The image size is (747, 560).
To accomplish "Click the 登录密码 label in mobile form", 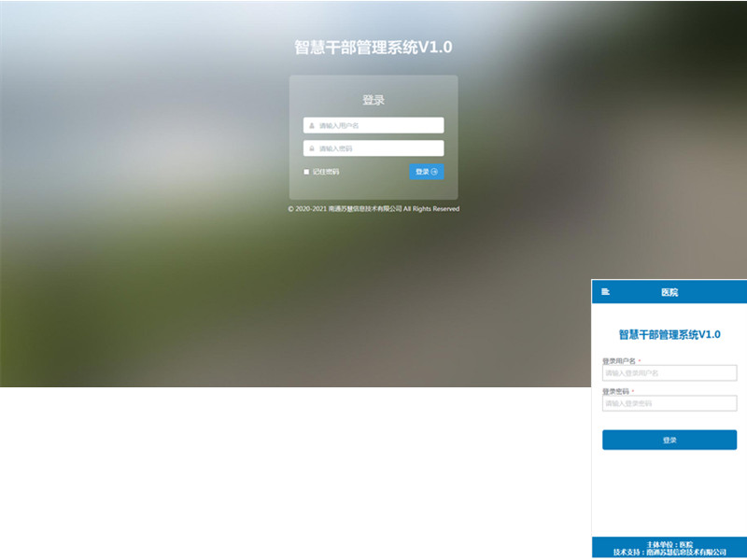I will point(615,392).
